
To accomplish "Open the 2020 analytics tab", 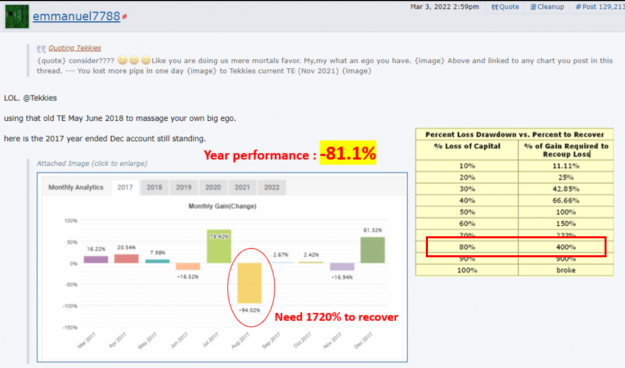I will point(213,187).
